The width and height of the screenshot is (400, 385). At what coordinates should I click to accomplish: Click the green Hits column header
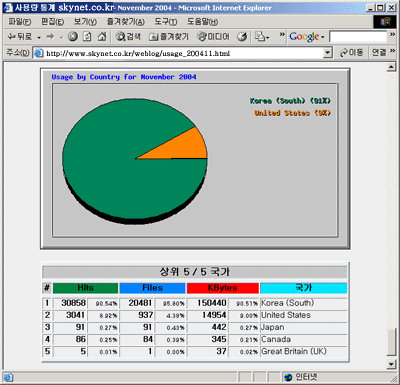point(86,288)
